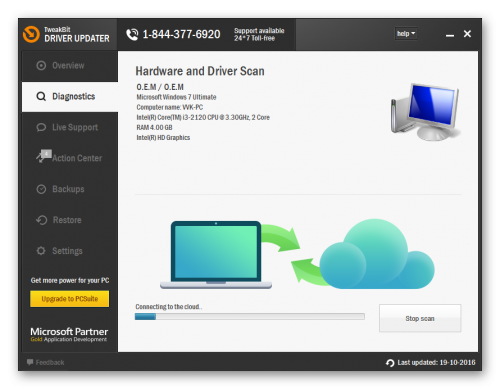The height and width of the screenshot is (389, 500).
Task: Minimize the Driver Updater window
Action: (x=450, y=34)
